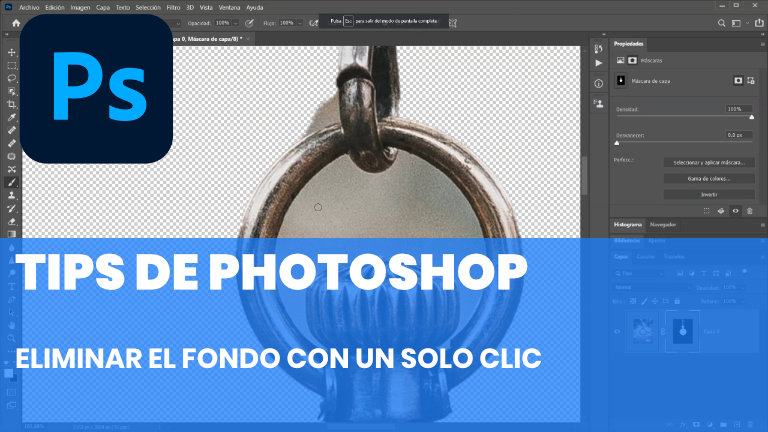Viewport: 768px width, 432px height.
Task: Open the 3D menu
Action: pos(190,7)
